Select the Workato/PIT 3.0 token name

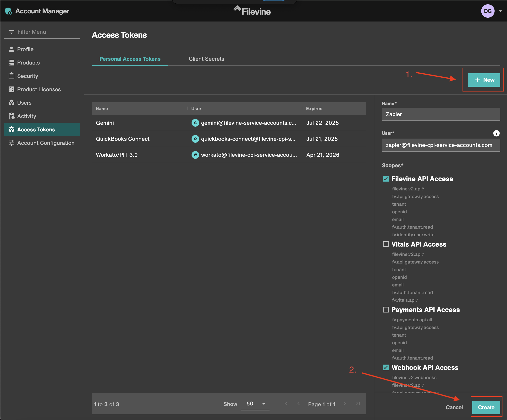(x=117, y=155)
